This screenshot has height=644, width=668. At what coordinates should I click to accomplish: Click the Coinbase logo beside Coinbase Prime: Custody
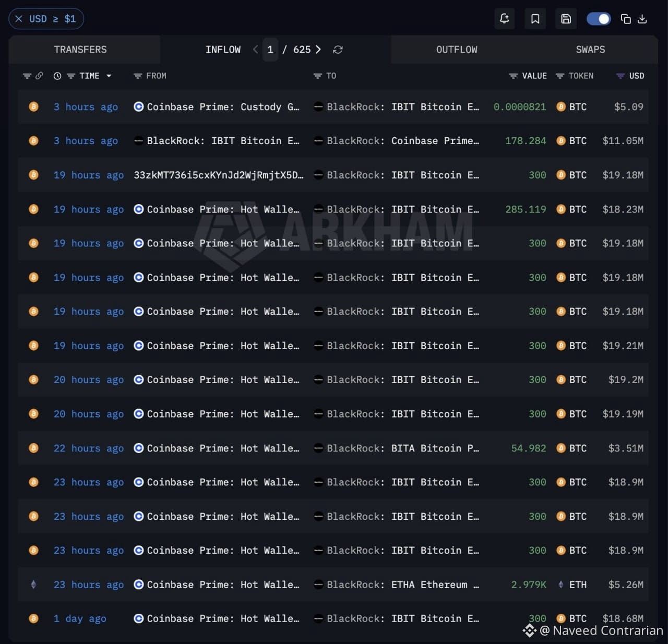pyautogui.click(x=139, y=106)
